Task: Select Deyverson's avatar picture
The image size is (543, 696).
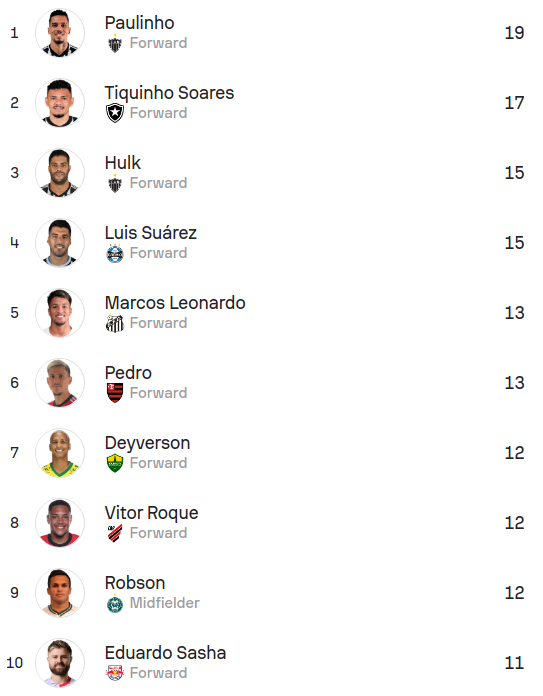Action: (60, 453)
